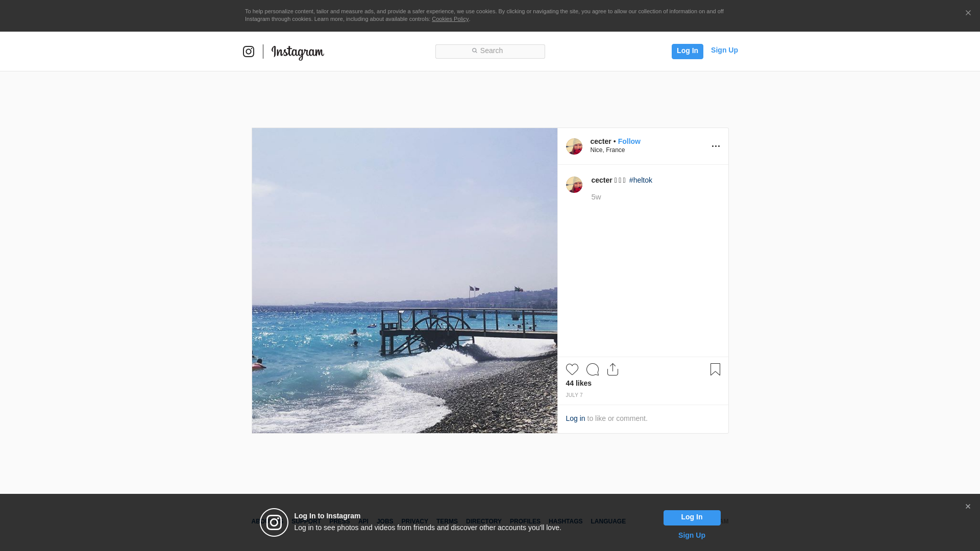The height and width of the screenshot is (551, 980).
Task: Click the 5w timestamp
Action: 596,197
